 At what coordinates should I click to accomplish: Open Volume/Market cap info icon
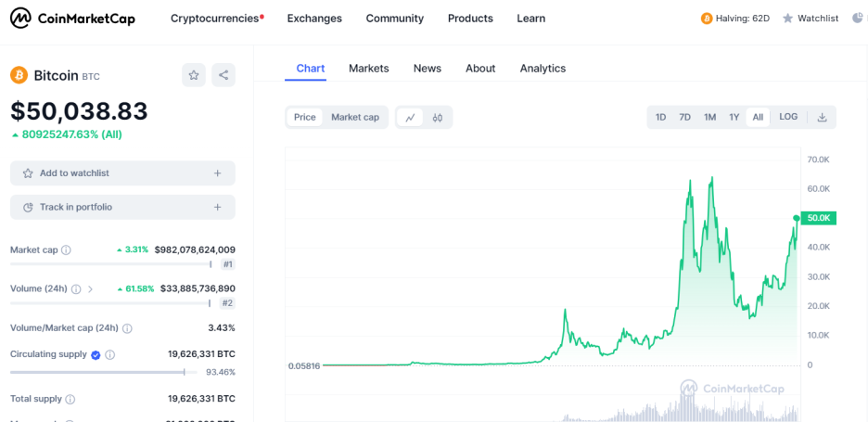pos(127,328)
